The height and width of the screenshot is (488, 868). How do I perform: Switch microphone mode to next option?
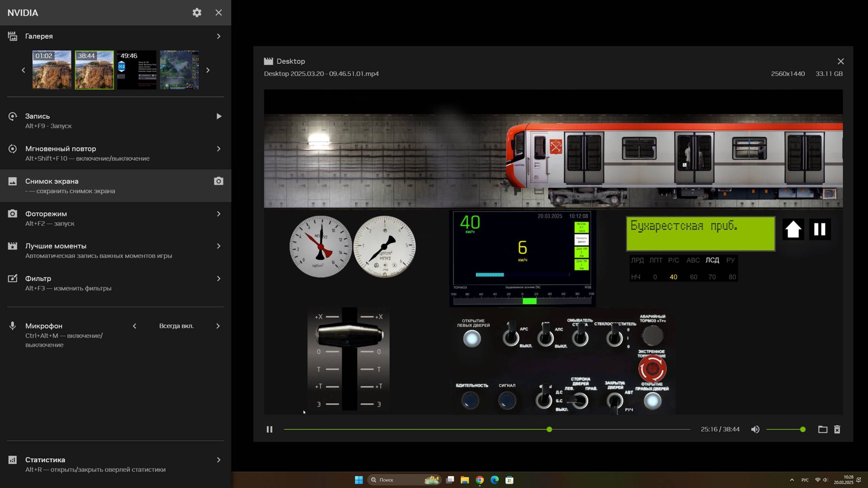click(x=218, y=326)
